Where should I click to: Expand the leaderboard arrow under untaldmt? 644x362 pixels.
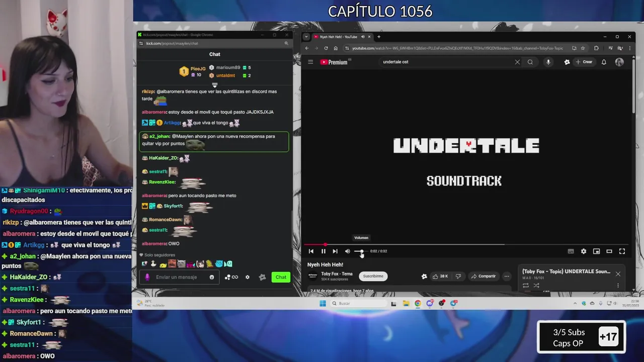pyautogui.click(x=215, y=84)
